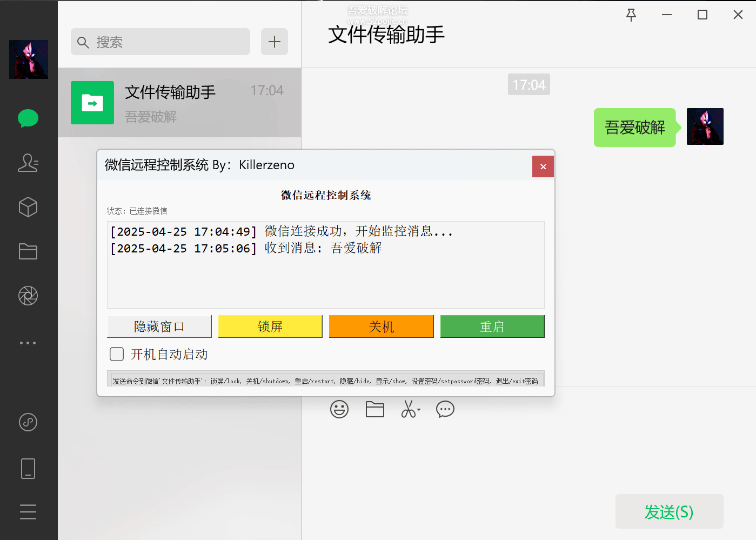
Task: Click the dialog title 微信远程控制系统 By: Killerzeno
Action: tap(199, 165)
